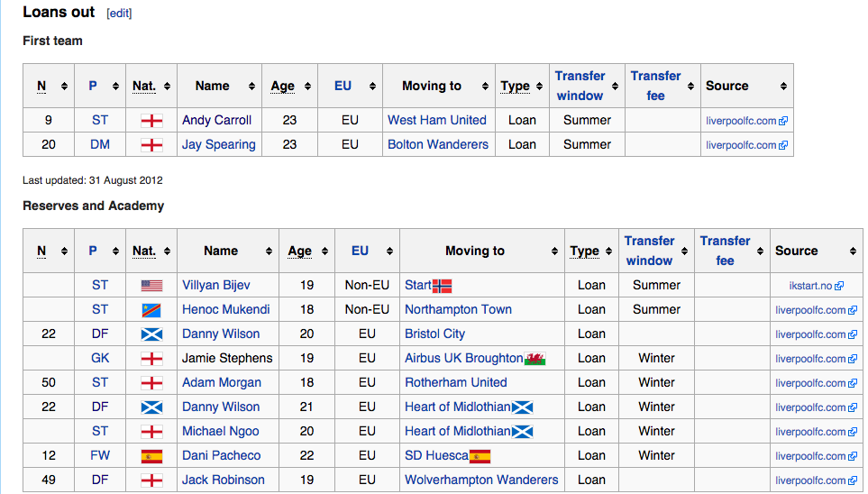The width and height of the screenshot is (868, 494).
Task: Open P column header link in First team table
Action: pos(93,86)
